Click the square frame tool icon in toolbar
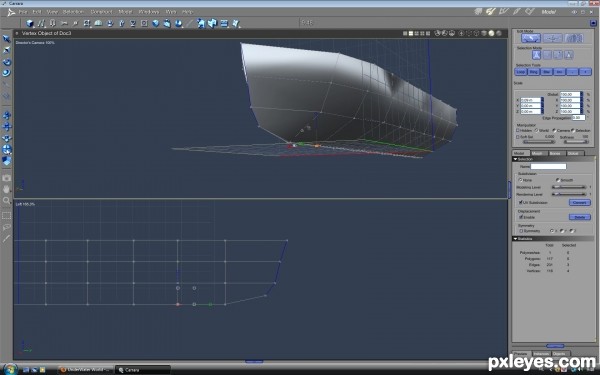The image size is (600, 375). [x=144, y=23]
